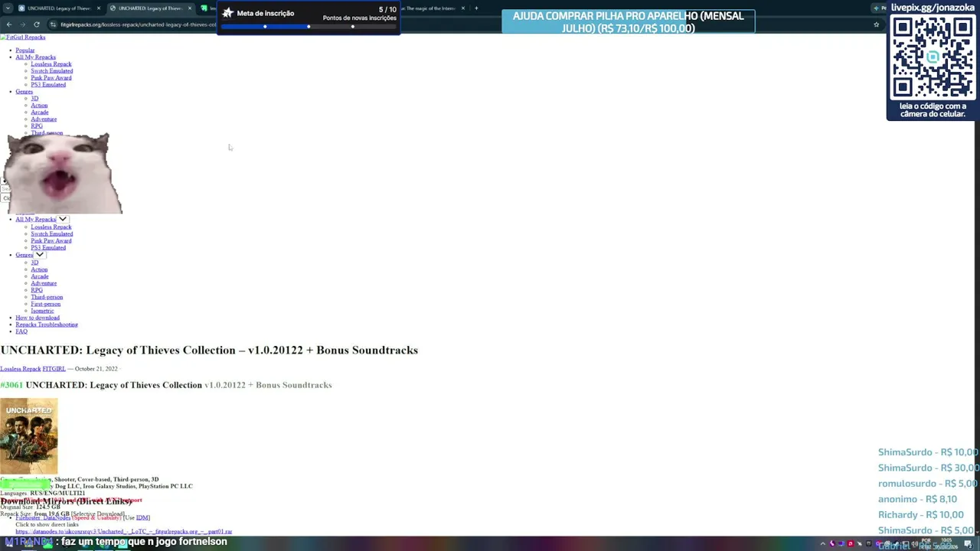
Task: Click the '#3061' repack number
Action: (x=11, y=385)
